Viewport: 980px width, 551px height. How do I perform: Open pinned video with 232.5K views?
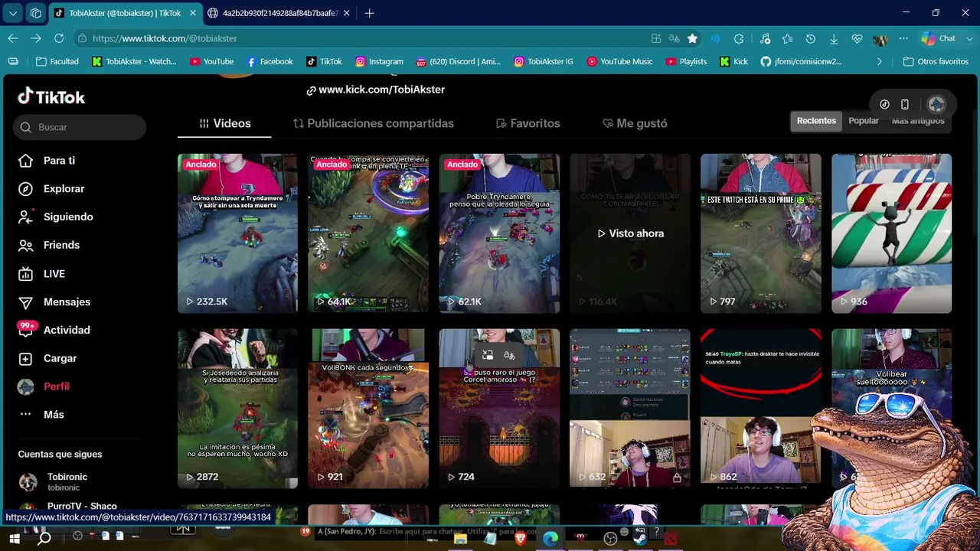pos(237,233)
